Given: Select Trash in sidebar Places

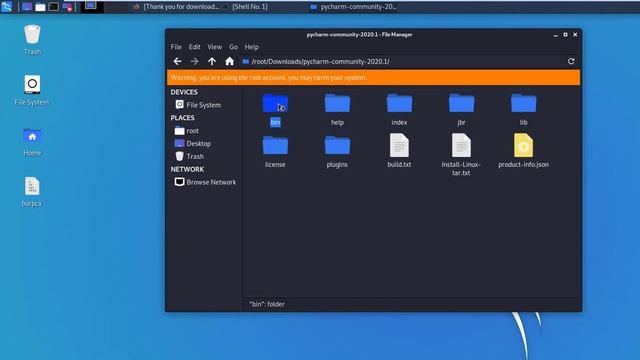Looking at the screenshot, I should pyautogui.click(x=190, y=156).
